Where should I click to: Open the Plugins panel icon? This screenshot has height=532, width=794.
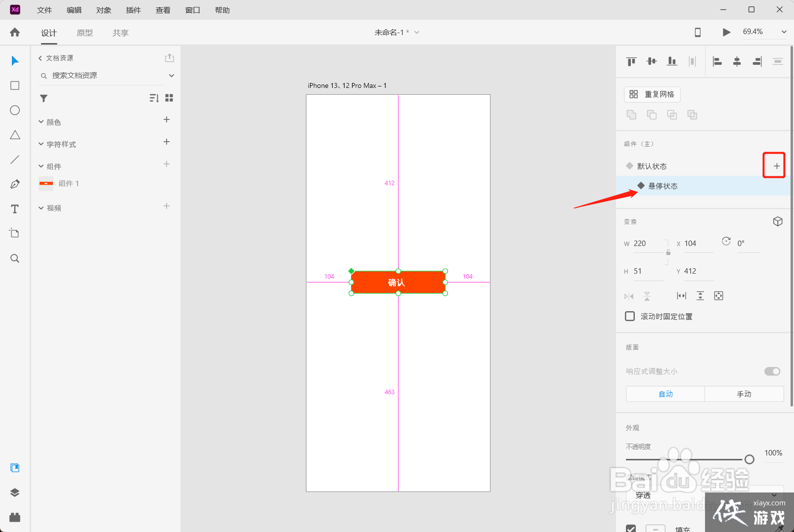(x=15, y=517)
